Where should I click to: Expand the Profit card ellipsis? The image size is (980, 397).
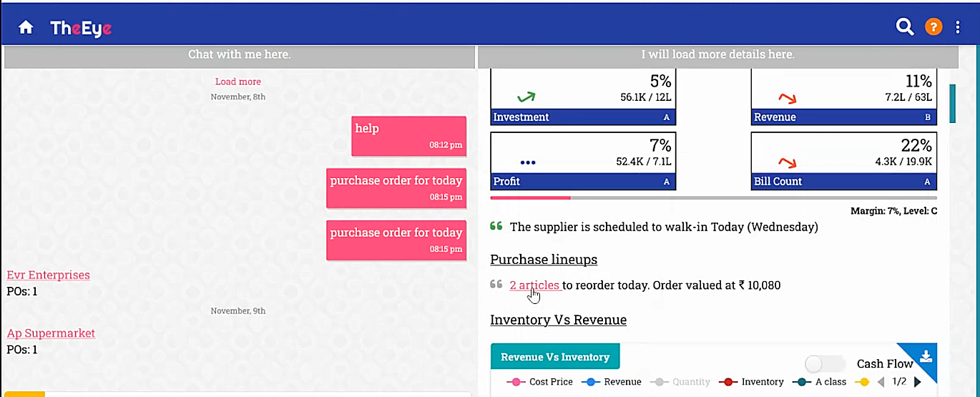pos(528,162)
